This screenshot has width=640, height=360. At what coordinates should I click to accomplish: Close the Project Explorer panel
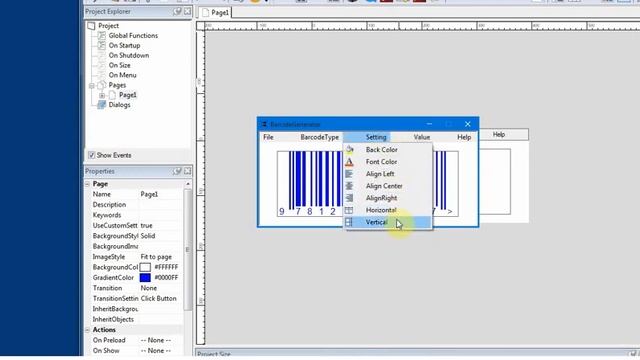(x=187, y=11)
